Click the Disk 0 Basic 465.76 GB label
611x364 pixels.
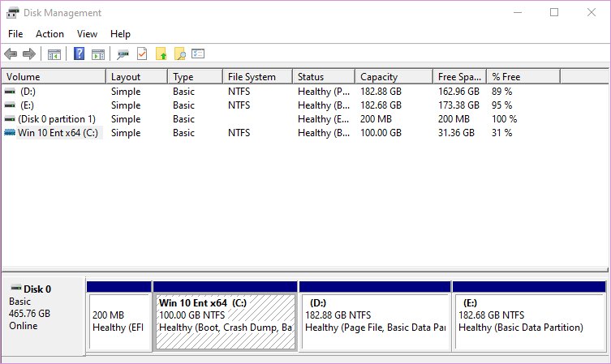[43, 315]
